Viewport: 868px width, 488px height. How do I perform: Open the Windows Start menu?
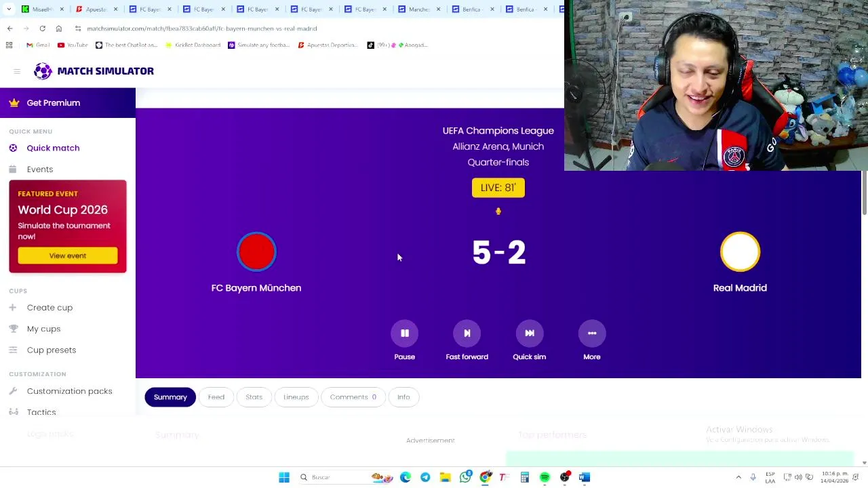(x=284, y=477)
